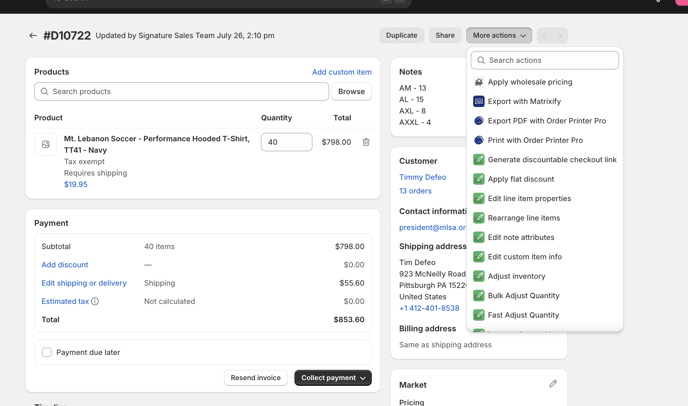Click the Export with Matrixify icon
The image size is (688, 406).
479,101
